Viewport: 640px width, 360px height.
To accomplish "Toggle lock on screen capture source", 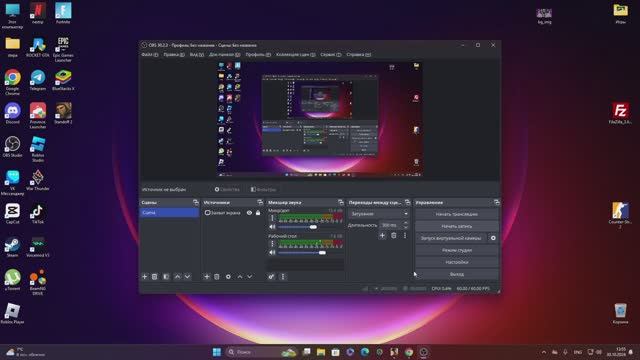I will (x=258, y=213).
